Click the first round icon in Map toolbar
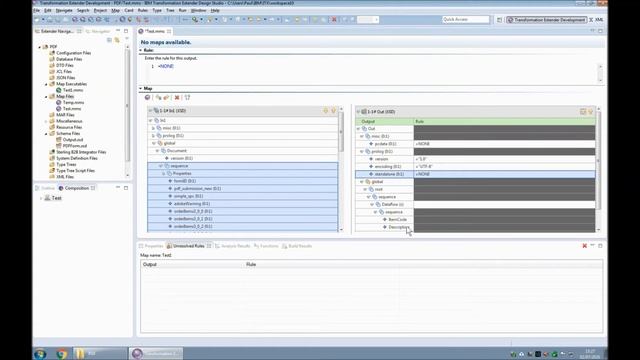640x360 pixels. pyautogui.click(x=147, y=98)
